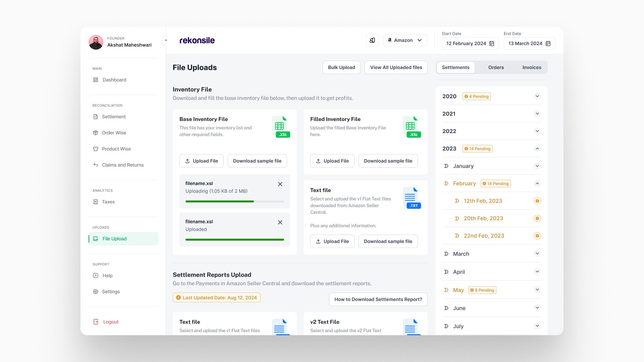Click the End Date field
The height and width of the screenshot is (362, 644).
[x=529, y=44]
